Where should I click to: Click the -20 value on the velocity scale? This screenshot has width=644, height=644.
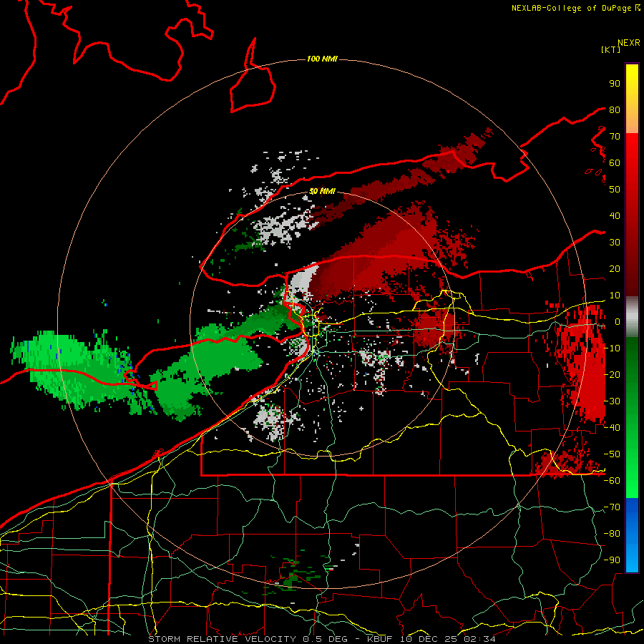pyautogui.click(x=612, y=374)
